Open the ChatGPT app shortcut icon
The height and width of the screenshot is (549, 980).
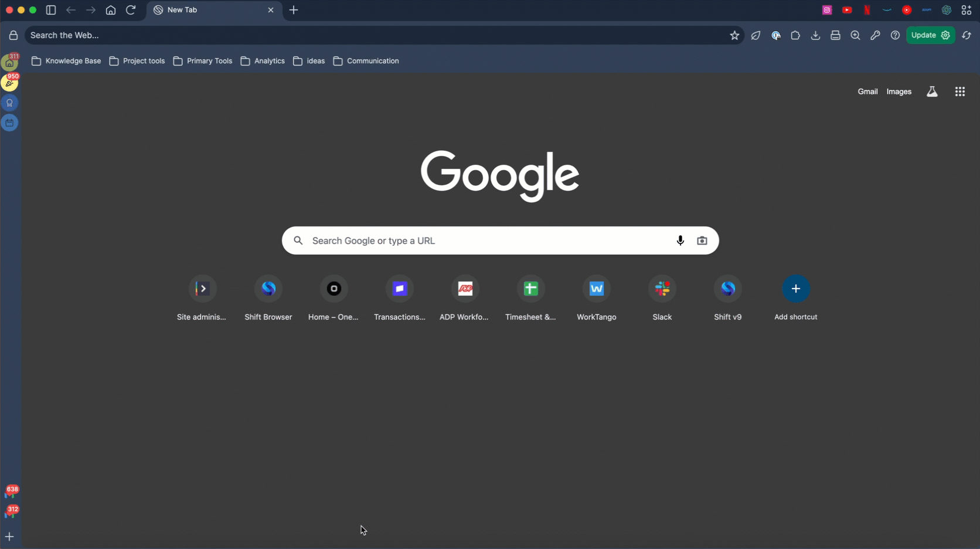pos(947,10)
